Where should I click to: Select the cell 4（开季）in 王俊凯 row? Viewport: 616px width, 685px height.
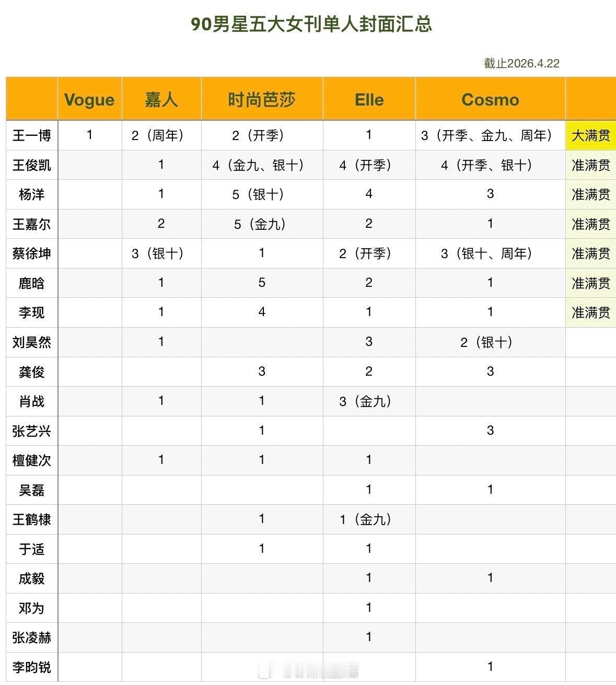pos(369,165)
